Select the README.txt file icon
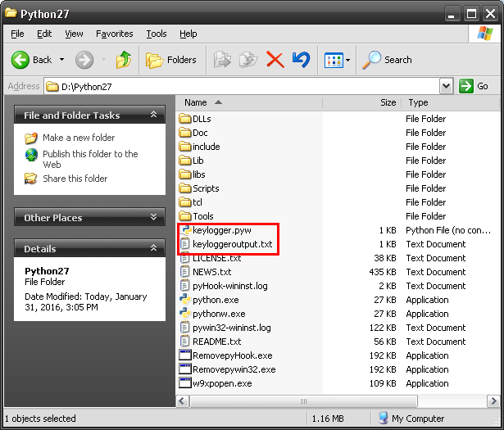The width and height of the screenshot is (504, 430). point(185,342)
